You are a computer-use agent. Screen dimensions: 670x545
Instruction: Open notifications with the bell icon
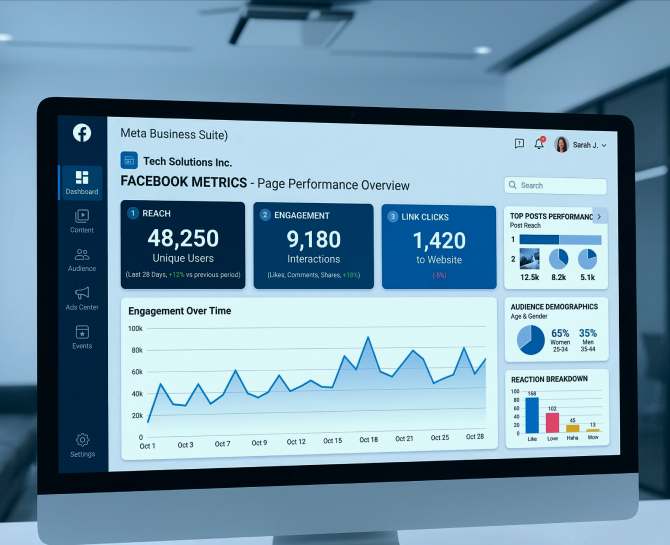tap(539, 144)
